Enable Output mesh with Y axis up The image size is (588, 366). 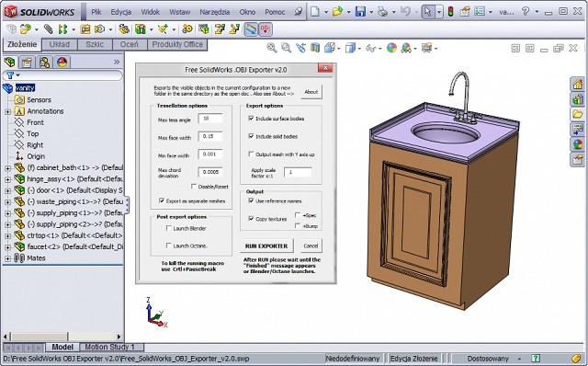251,154
